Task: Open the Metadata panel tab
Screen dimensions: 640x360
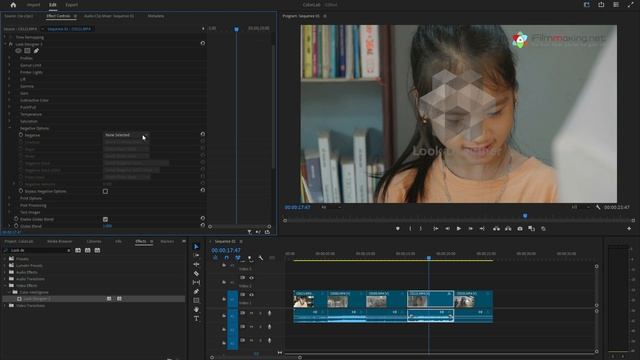Action: point(156,16)
